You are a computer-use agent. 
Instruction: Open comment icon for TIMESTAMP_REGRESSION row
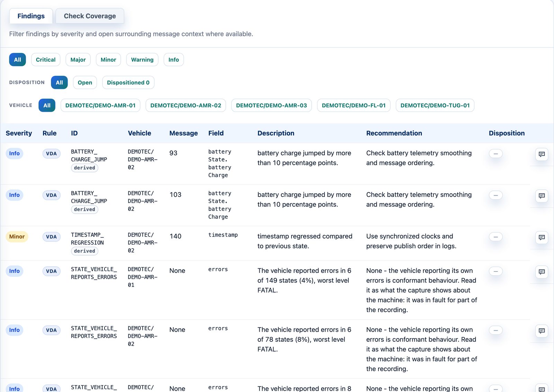[x=542, y=237]
